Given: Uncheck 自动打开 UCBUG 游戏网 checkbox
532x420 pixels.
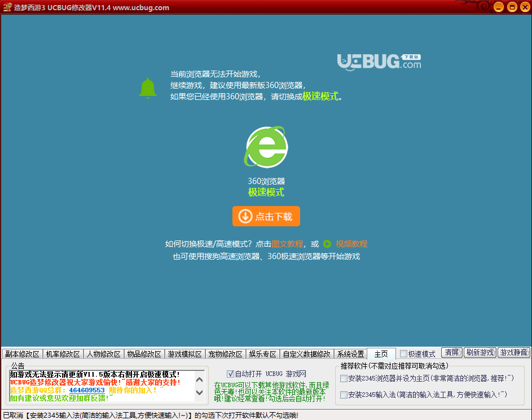Looking at the screenshot, I should pyautogui.click(x=230, y=374).
